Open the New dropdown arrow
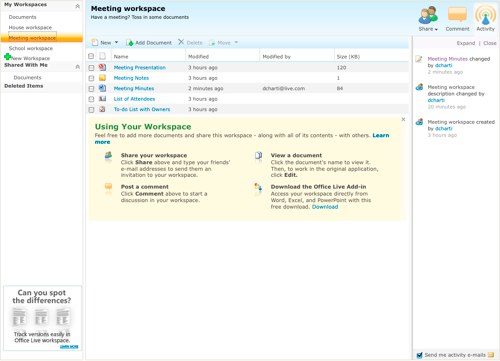Image resolution: width=500 pixels, height=361 pixels. [x=116, y=42]
